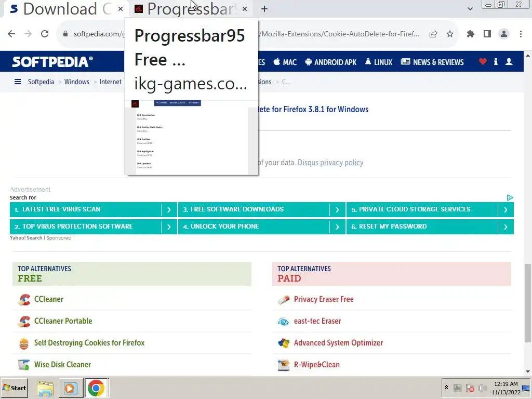This screenshot has height=399, width=532.
Task: Open the Extensions puzzle icon
Action: pyautogui.click(x=471, y=34)
